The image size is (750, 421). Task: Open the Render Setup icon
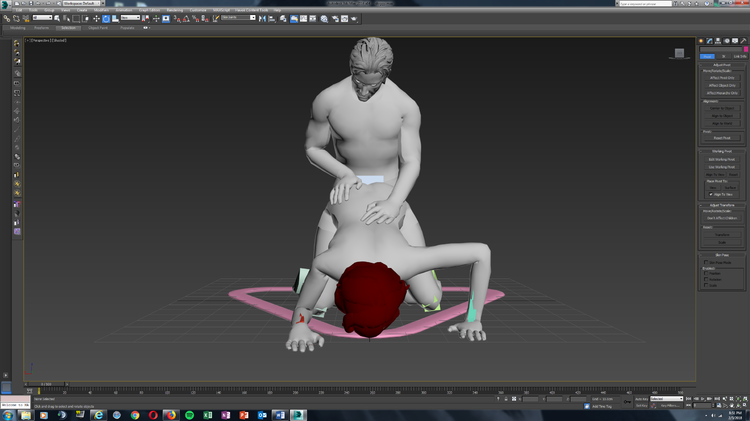pos(335,19)
